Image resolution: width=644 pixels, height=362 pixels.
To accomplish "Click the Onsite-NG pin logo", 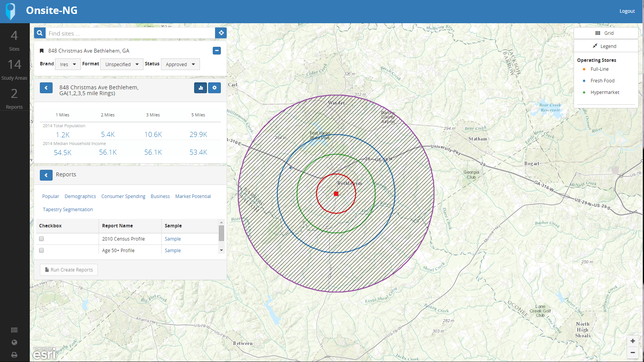I will pyautogui.click(x=11, y=11).
